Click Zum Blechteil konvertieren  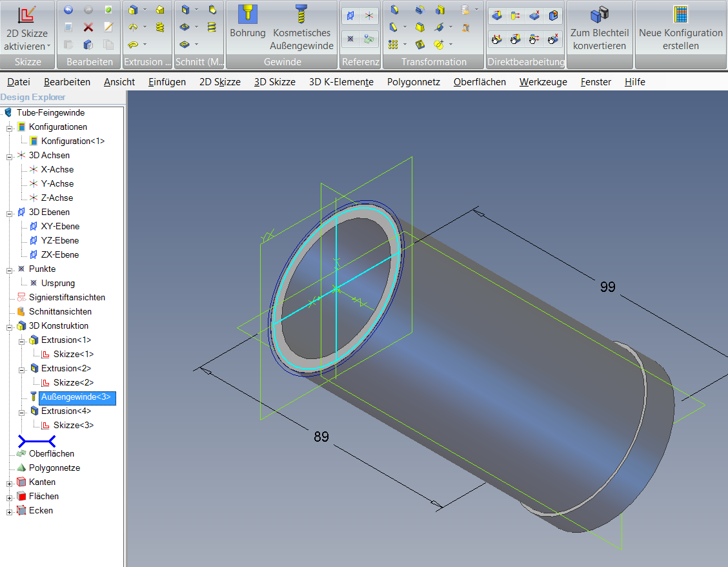point(600,27)
